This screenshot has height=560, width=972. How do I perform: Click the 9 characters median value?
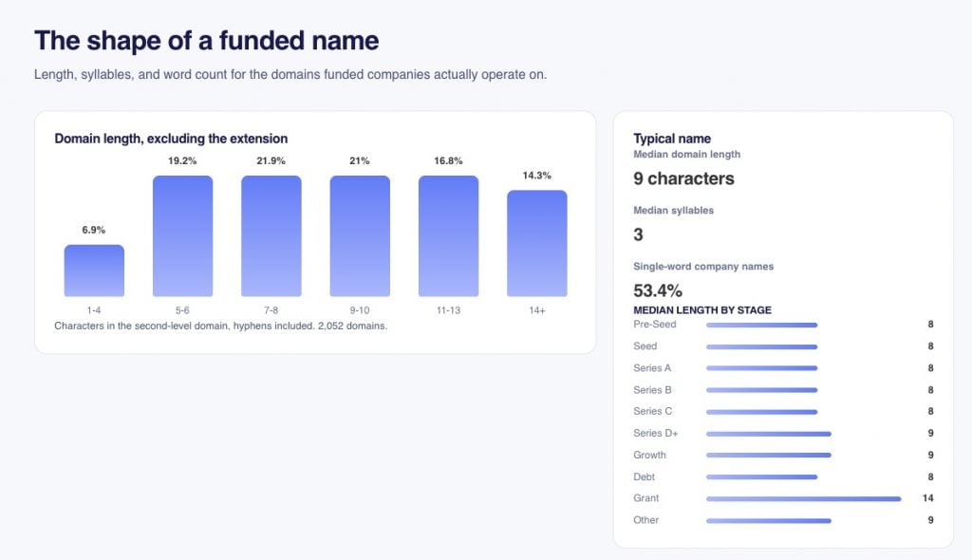pos(683,178)
